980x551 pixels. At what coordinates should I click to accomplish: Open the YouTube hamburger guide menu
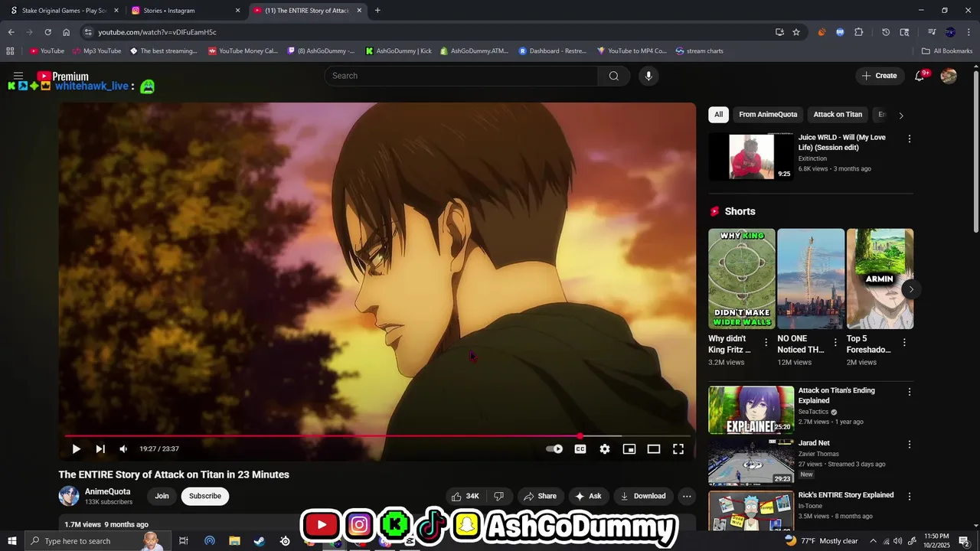[18, 76]
